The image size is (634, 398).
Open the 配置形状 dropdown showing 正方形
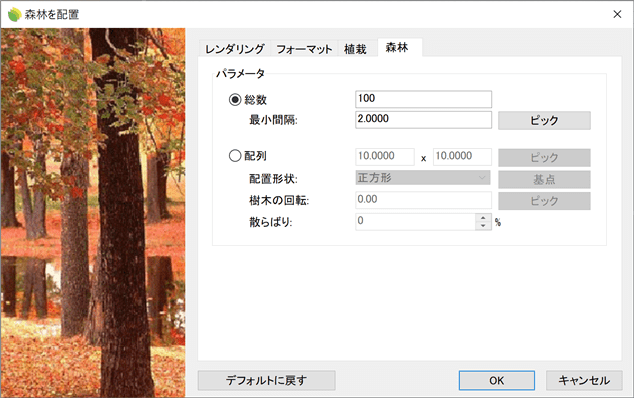[x=423, y=178]
